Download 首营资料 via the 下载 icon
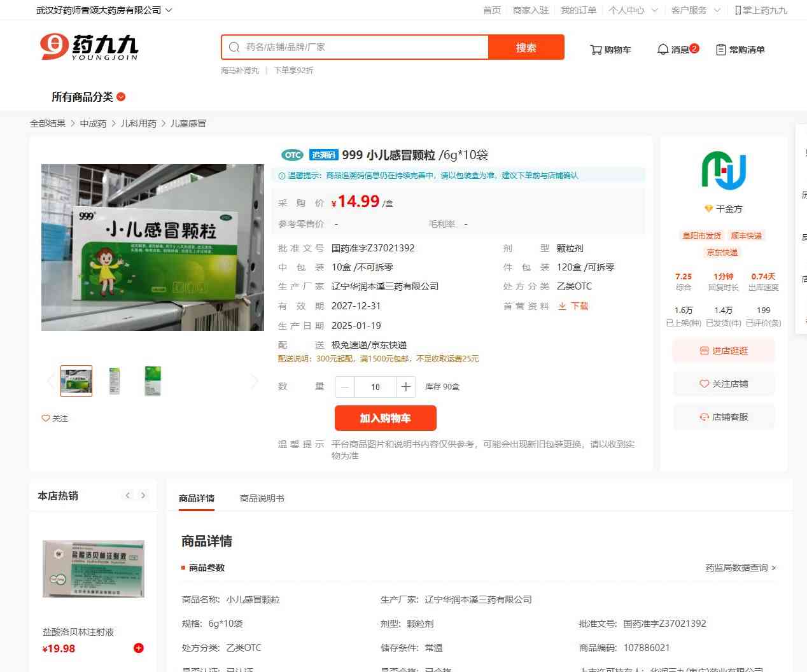The width and height of the screenshot is (807, 672). (573, 306)
